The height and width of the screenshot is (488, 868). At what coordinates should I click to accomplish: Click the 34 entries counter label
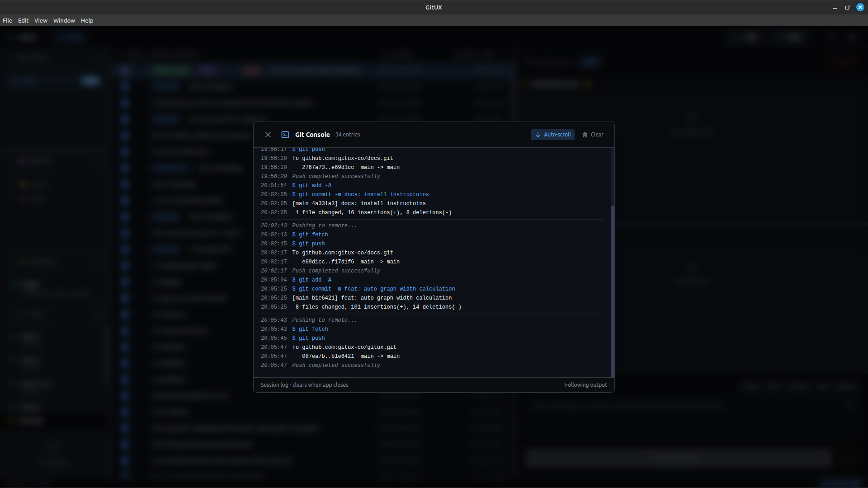(347, 134)
